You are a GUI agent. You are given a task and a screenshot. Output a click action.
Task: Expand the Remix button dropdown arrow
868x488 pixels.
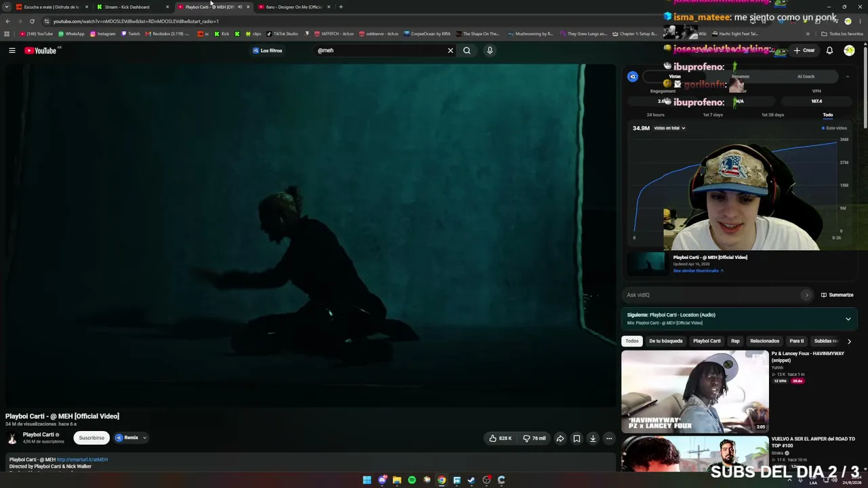(x=144, y=438)
